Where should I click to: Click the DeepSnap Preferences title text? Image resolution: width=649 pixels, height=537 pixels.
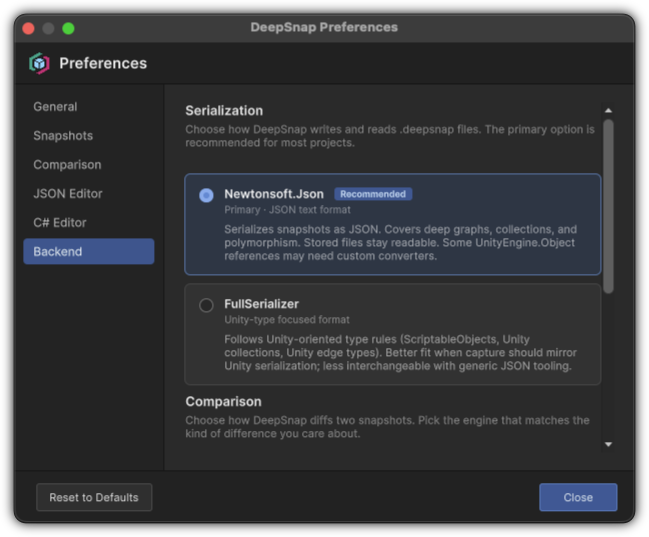pyautogui.click(x=324, y=27)
